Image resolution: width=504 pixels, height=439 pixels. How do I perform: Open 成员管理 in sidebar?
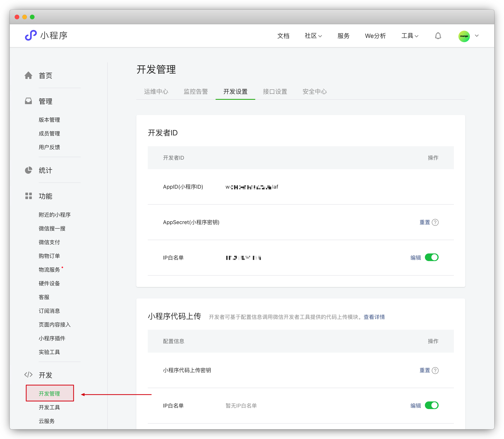click(49, 133)
